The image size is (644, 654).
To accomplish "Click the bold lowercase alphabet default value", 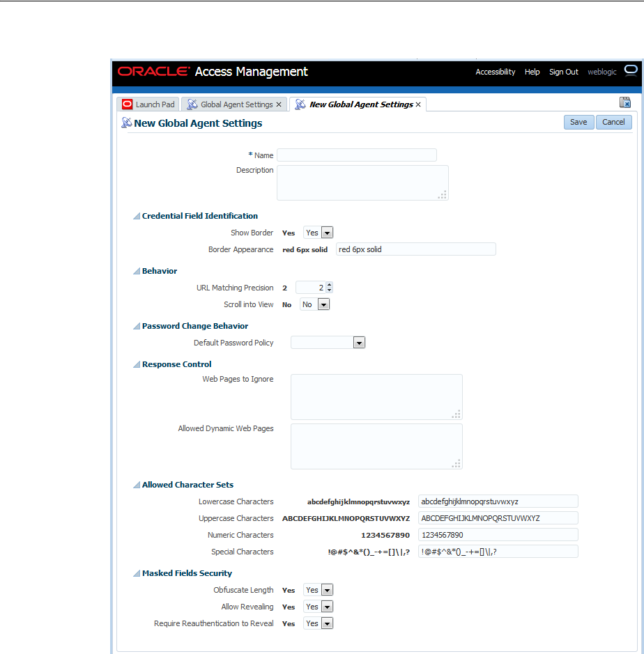I will [358, 501].
